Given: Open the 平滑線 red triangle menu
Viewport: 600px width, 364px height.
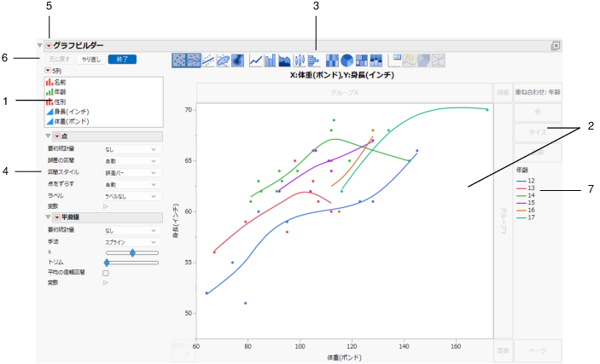Looking at the screenshot, I should point(57,217).
